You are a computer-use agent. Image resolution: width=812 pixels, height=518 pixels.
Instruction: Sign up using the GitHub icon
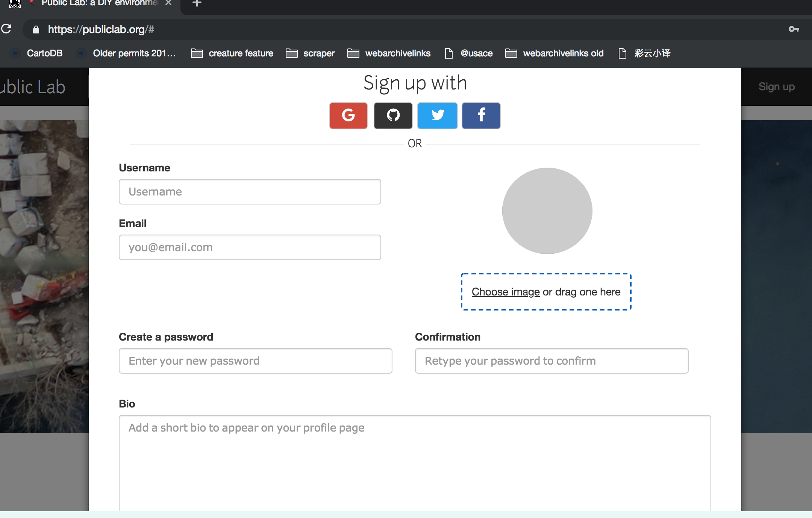393,115
